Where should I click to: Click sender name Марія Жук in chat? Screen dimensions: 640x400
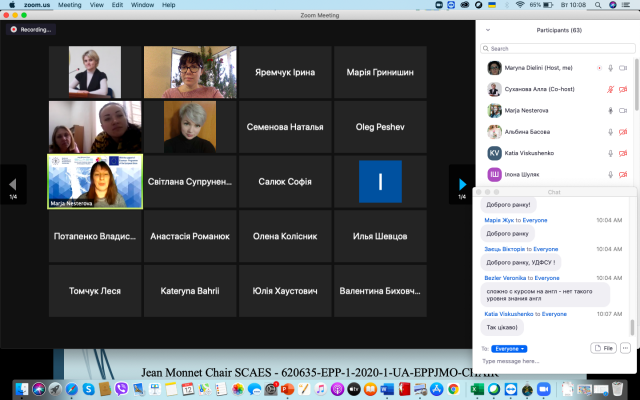coord(499,220)
